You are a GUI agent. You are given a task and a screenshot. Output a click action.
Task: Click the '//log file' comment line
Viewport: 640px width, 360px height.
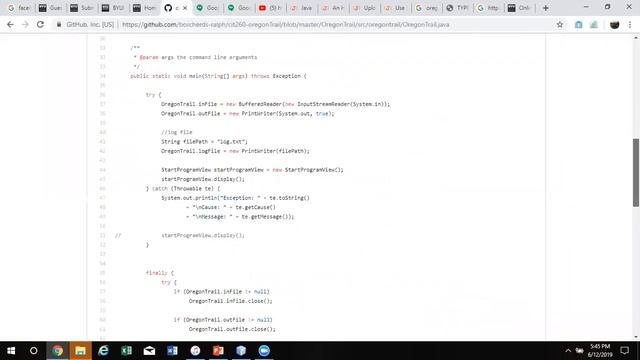pos(176,132)
